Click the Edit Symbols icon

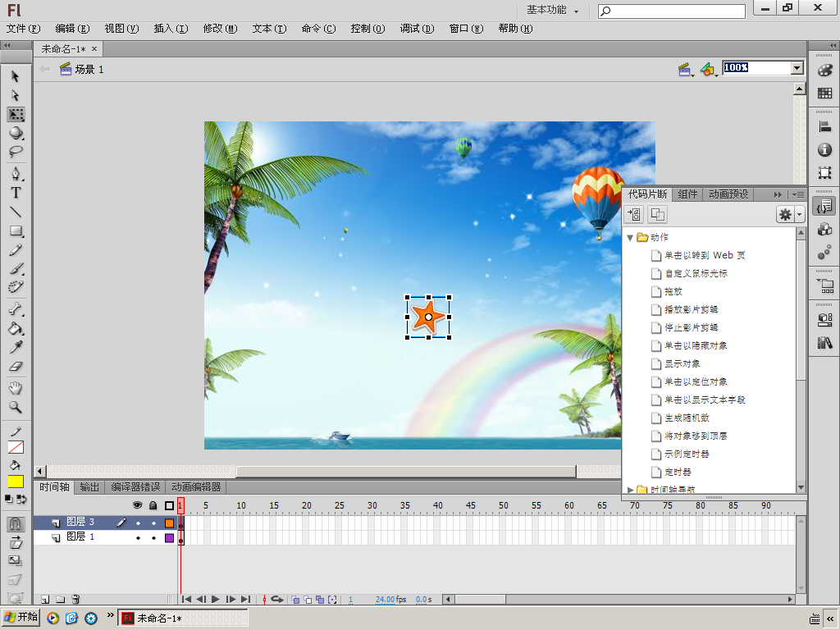[x=708, y=69]
